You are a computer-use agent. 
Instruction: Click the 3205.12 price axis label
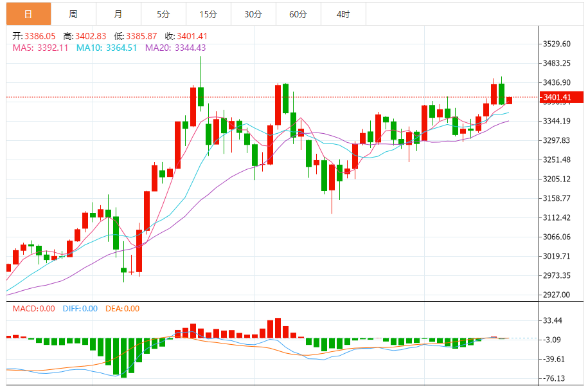[557, 179]
